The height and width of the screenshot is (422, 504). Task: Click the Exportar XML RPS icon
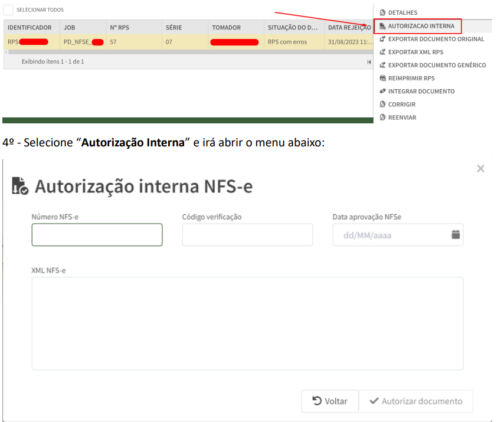click(x=382, y=52)
